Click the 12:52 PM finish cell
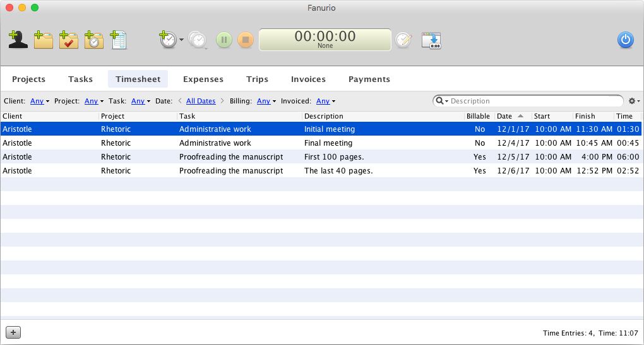The width and height of the screenshot is (644, 345). [x=594, y=171]
